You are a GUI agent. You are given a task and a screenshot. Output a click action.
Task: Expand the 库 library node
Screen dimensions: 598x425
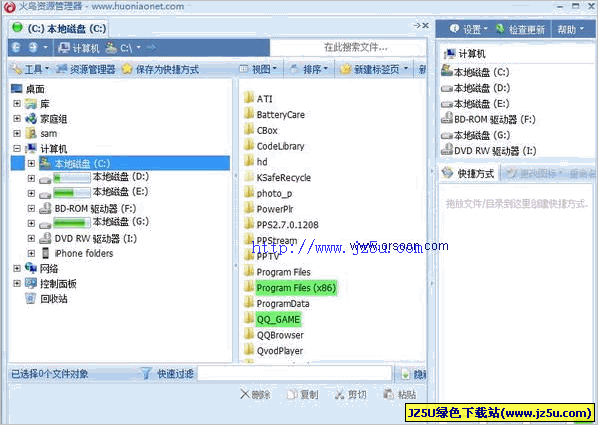[x=17, y=103]
